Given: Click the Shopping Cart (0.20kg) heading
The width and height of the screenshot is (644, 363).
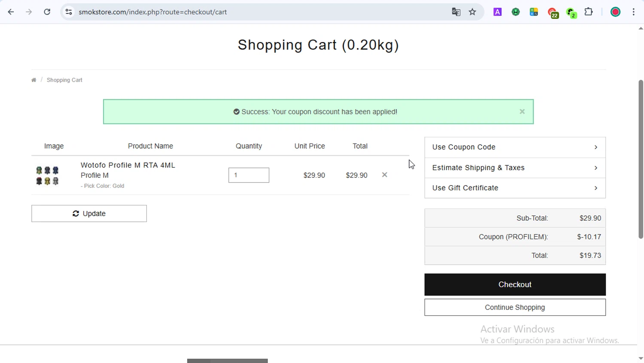Looking at the screenshot, I should 318,45.
